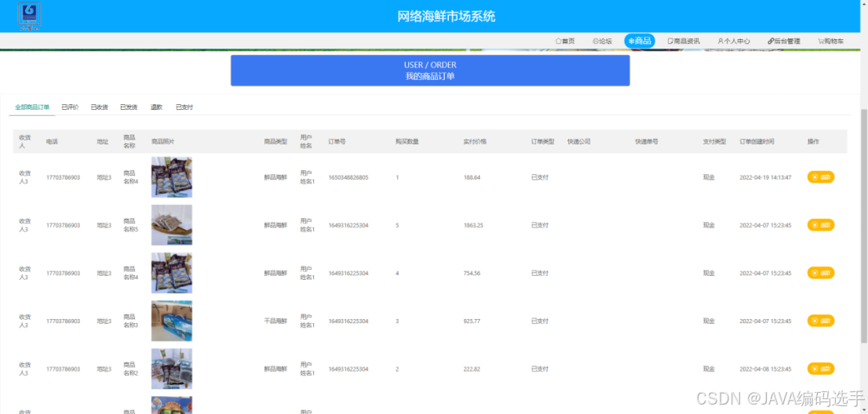Open product photo in the 188.64 order row
The image size is (868, 414).
[172, 177]
